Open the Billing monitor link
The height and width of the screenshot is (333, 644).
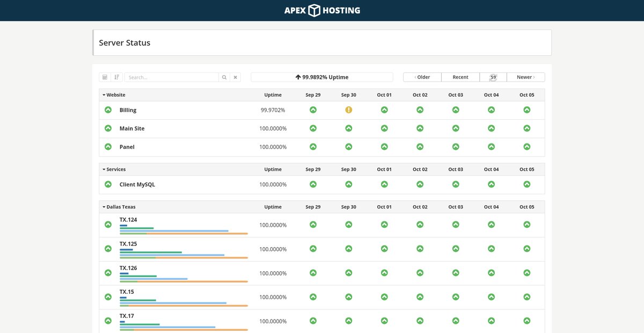(128, 110)
